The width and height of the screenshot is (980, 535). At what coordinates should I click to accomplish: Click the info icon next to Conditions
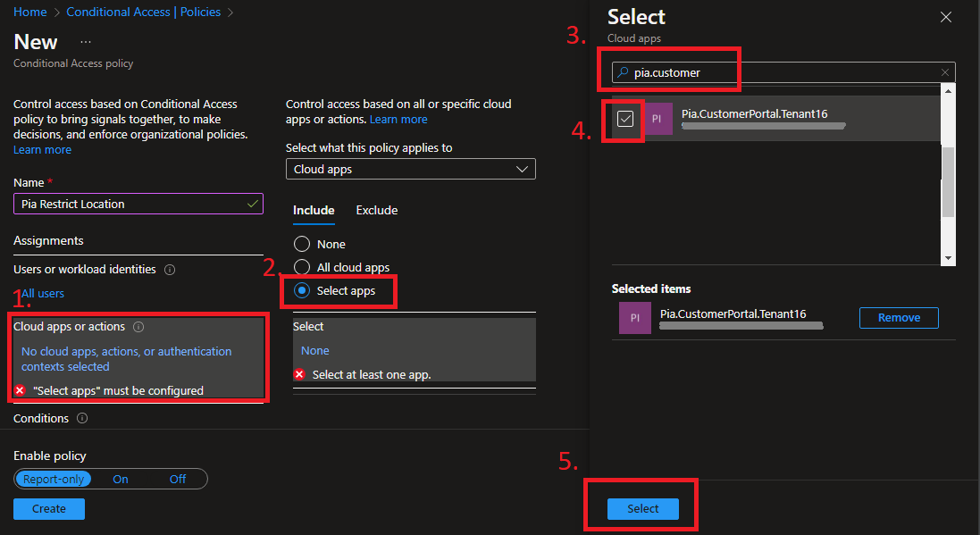pos(82,418)
